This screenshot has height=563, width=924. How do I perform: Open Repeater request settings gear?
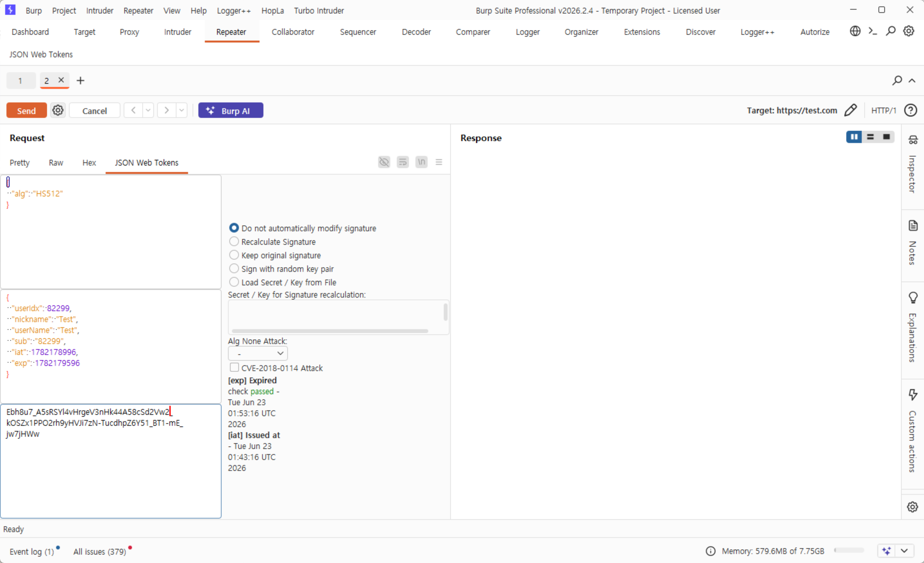click(58, 110)
